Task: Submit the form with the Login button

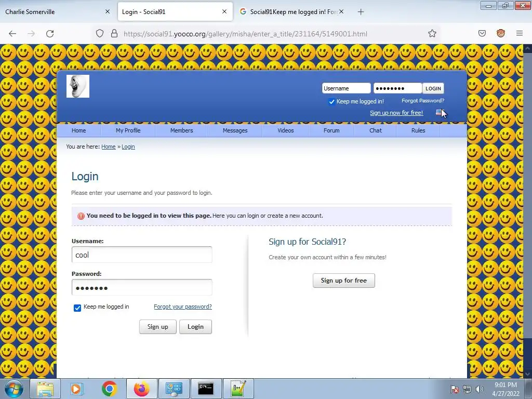Action: (195, 327)
